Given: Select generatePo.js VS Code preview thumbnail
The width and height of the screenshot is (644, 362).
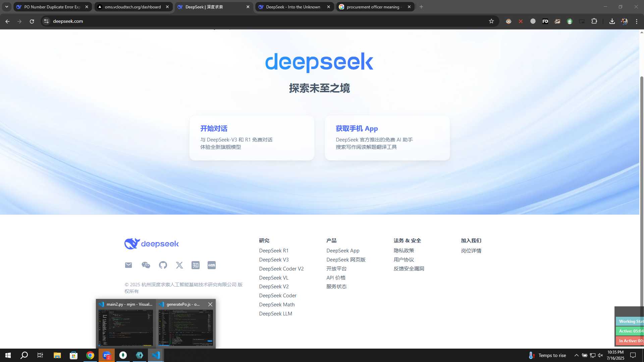Looking at the screenshot, I should coord(186,328).
